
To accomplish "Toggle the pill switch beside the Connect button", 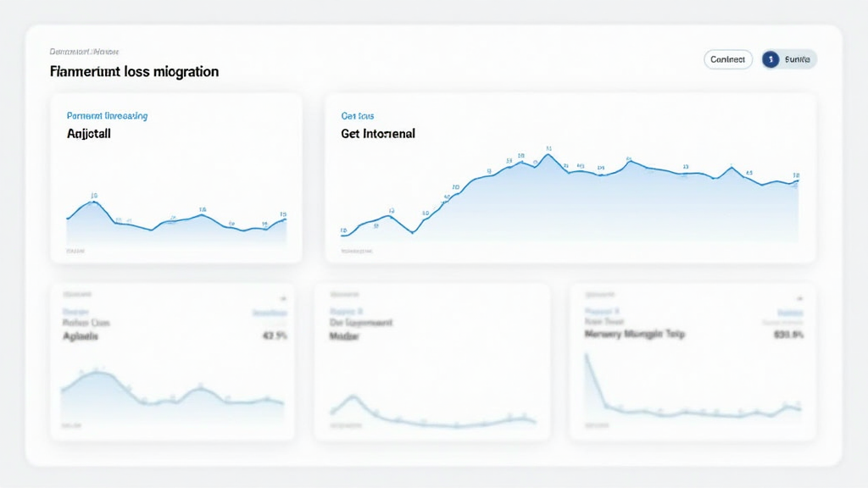I will [x=789, y=59].
